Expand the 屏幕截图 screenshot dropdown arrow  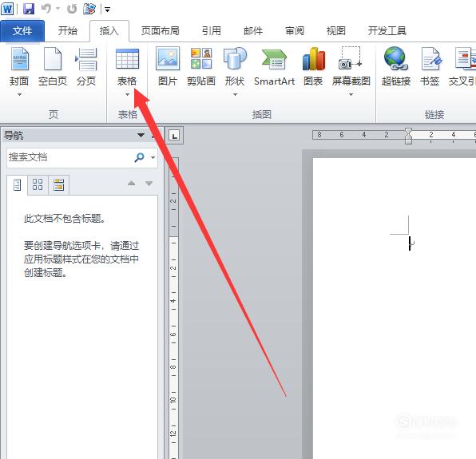tap(351, 95)
